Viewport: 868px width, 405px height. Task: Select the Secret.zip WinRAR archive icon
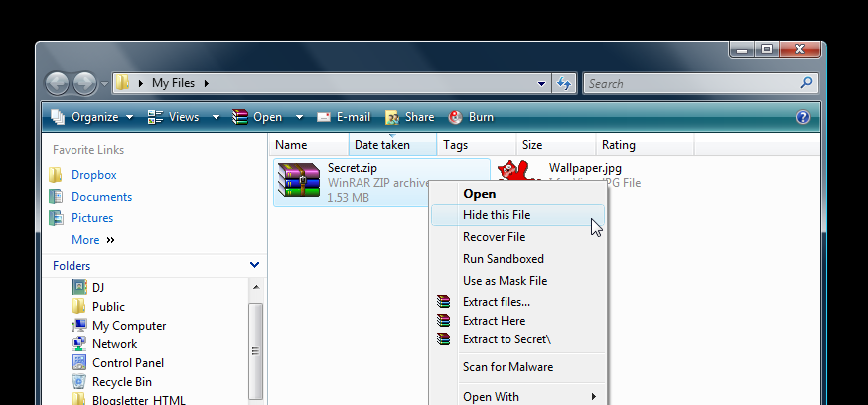click(x=299, y=180)
